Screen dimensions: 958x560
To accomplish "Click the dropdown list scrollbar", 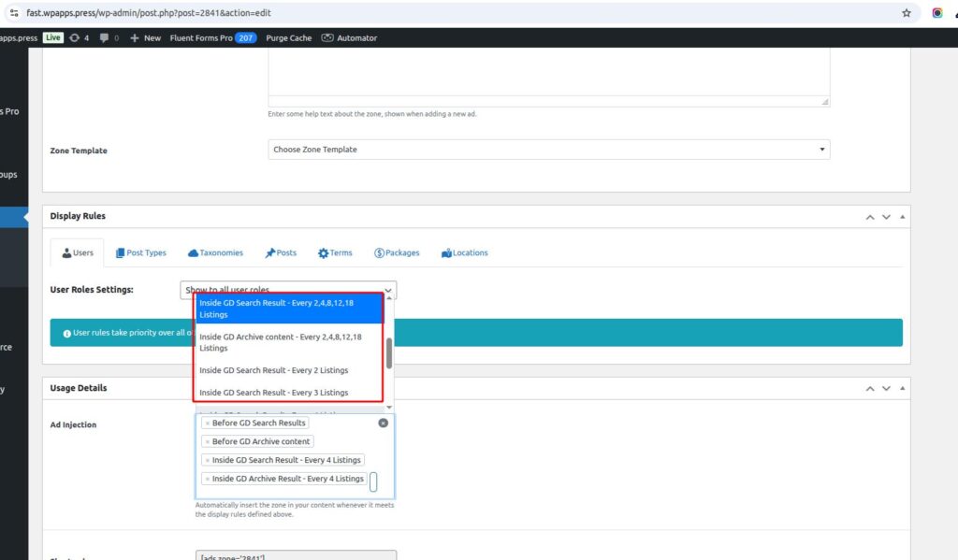I will pyautogui.click(x=389, y=353).
